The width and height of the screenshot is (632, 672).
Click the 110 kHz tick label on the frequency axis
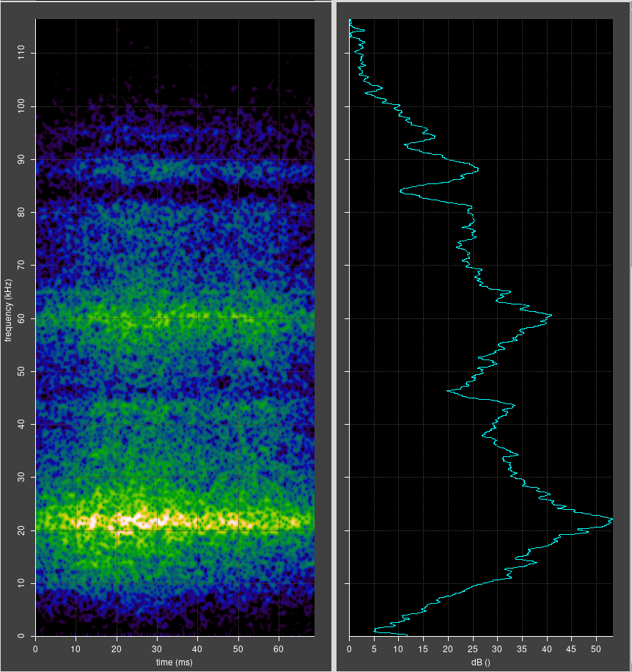coord(20,54)
